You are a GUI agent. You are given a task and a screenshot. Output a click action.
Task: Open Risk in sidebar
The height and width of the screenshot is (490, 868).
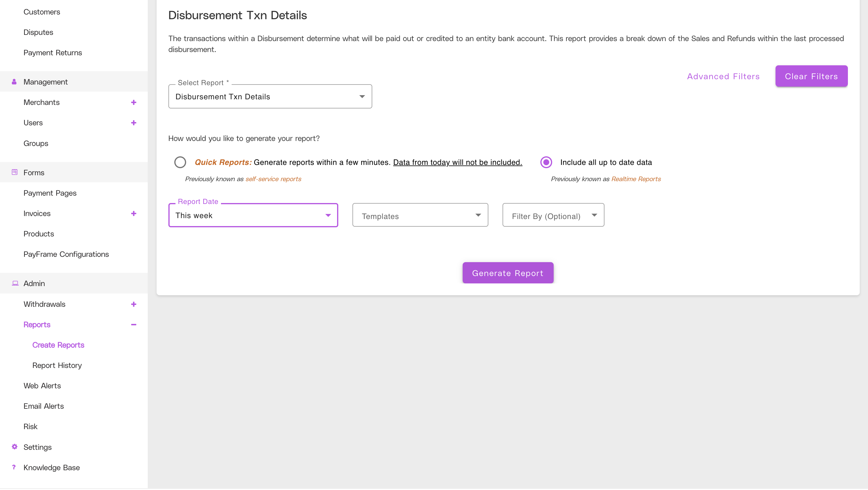[30, 426]
